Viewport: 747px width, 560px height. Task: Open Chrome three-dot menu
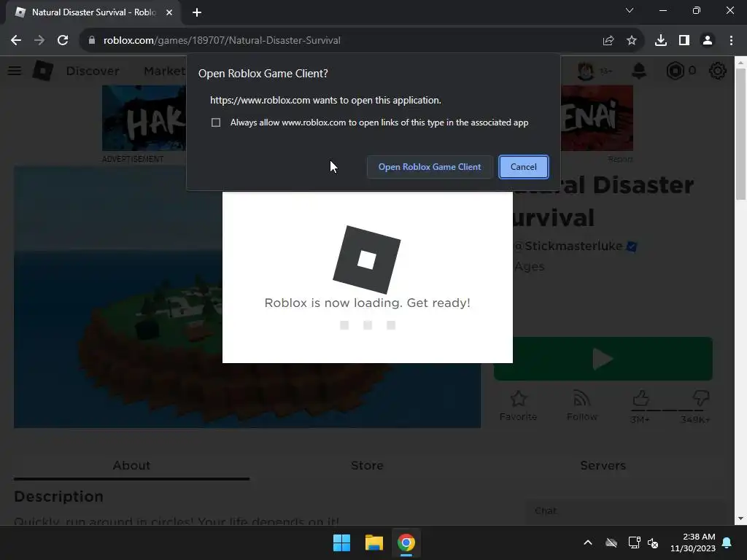point(731,41)
